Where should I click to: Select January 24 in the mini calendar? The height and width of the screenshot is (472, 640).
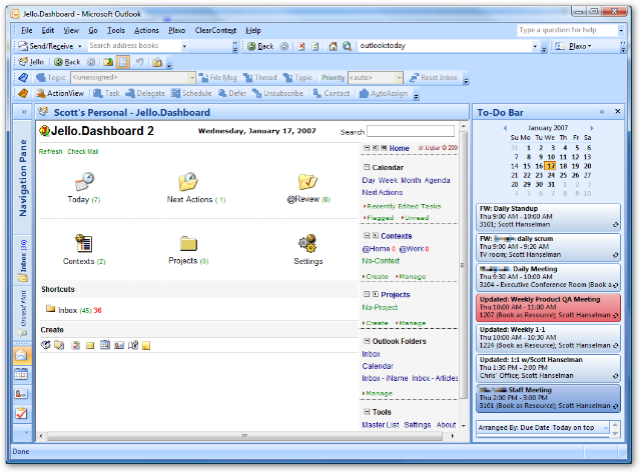pyautogui.click(x=551, y=175)
